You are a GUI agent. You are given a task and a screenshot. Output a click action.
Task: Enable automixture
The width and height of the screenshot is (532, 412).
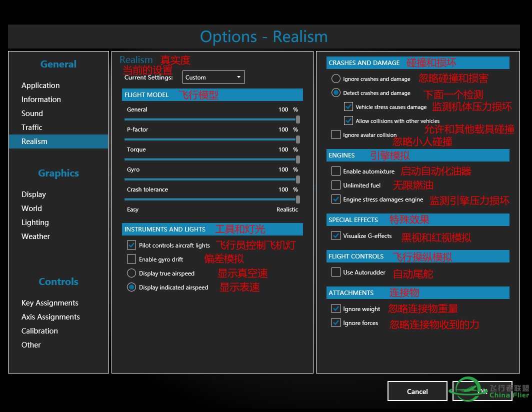(x=335, y=171)
